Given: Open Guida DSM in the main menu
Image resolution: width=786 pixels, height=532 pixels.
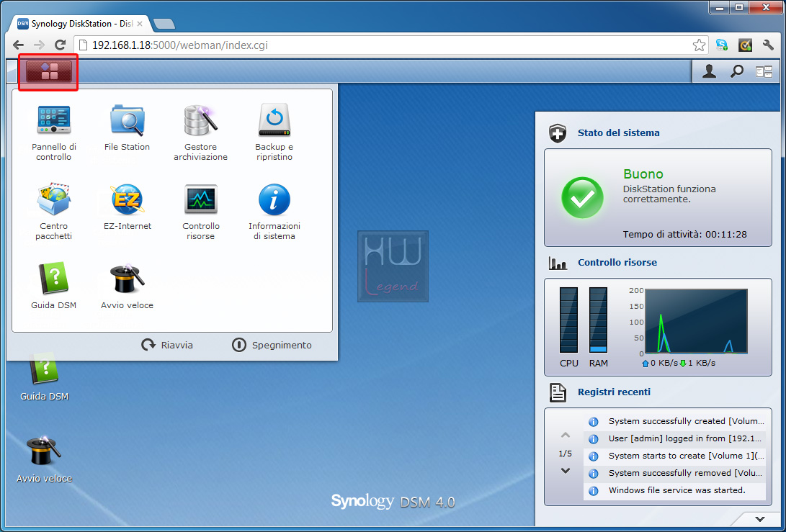Looking at the screenshot, I should [x=53, y=286].
